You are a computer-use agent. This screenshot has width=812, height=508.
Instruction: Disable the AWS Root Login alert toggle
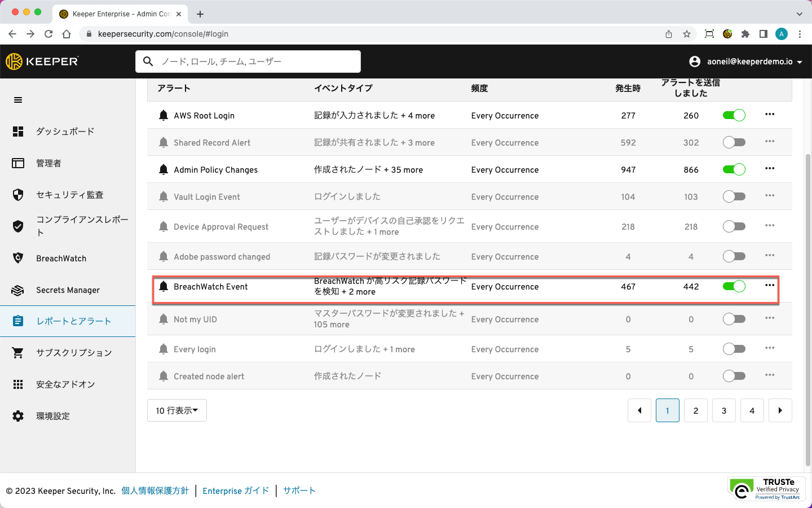[x=734, y=116]
